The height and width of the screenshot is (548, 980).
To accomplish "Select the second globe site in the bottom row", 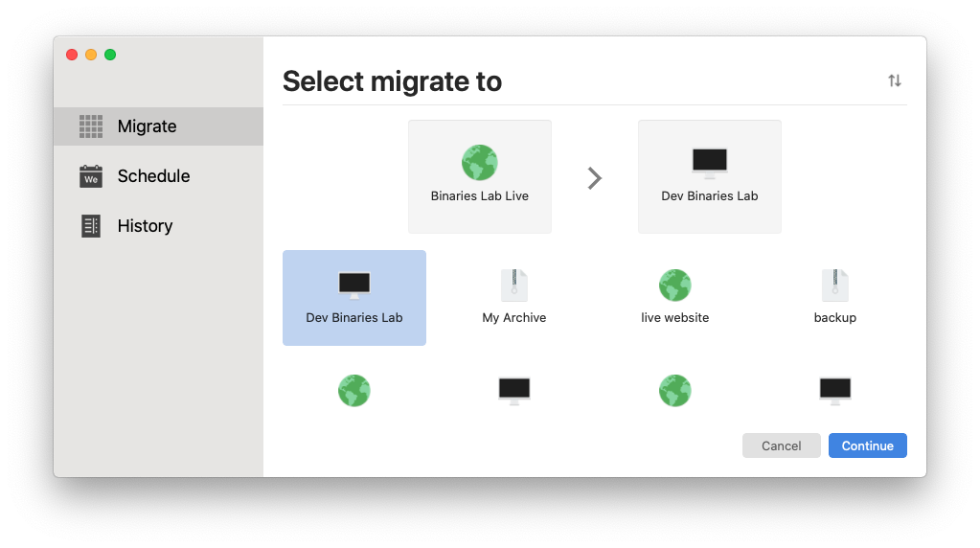I will point(675,391).
